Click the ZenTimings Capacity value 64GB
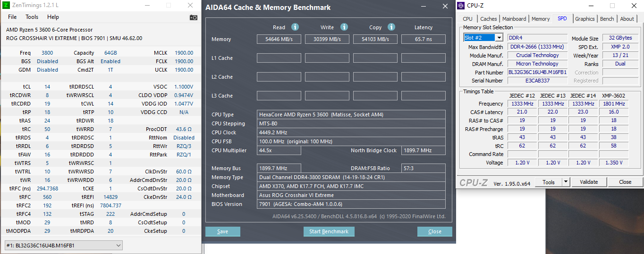 [110, 53]
